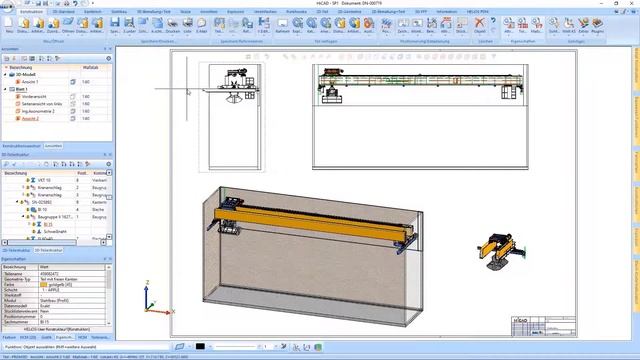Close the Ansichten panel

110,49
